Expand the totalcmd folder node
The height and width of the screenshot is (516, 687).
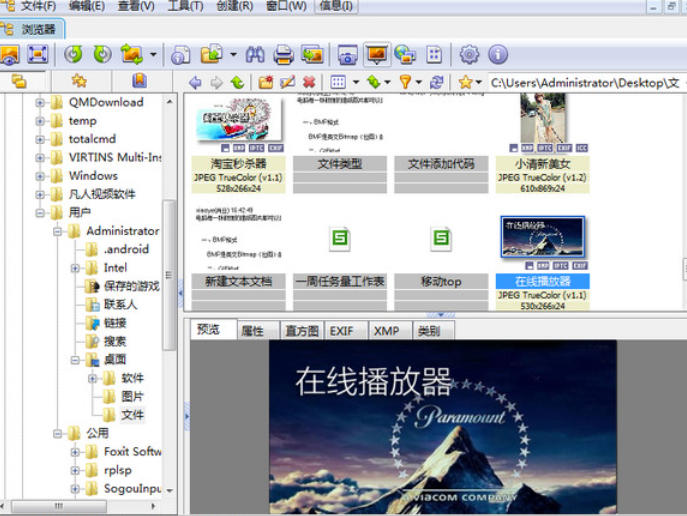click(x=40, y=139)
